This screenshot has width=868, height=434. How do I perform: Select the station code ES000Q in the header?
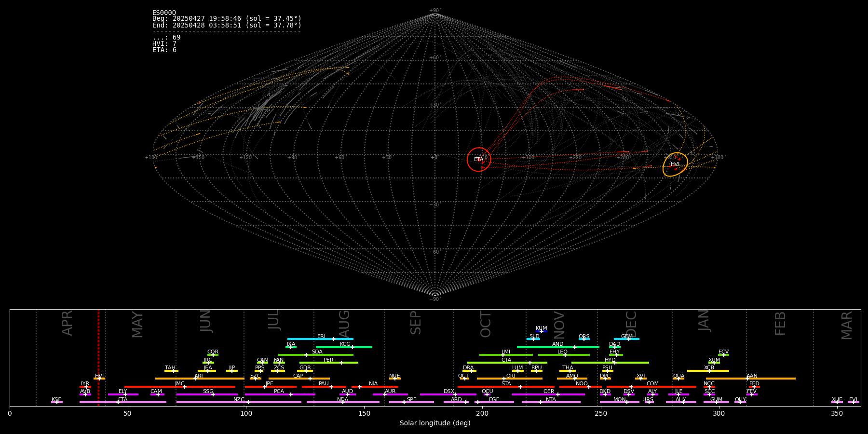coord(164,13)
